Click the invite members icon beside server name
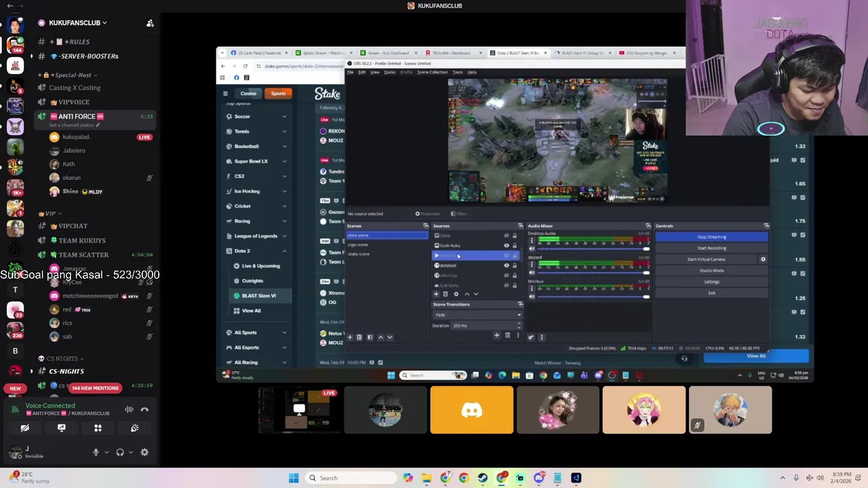 (x=150, y=23)
